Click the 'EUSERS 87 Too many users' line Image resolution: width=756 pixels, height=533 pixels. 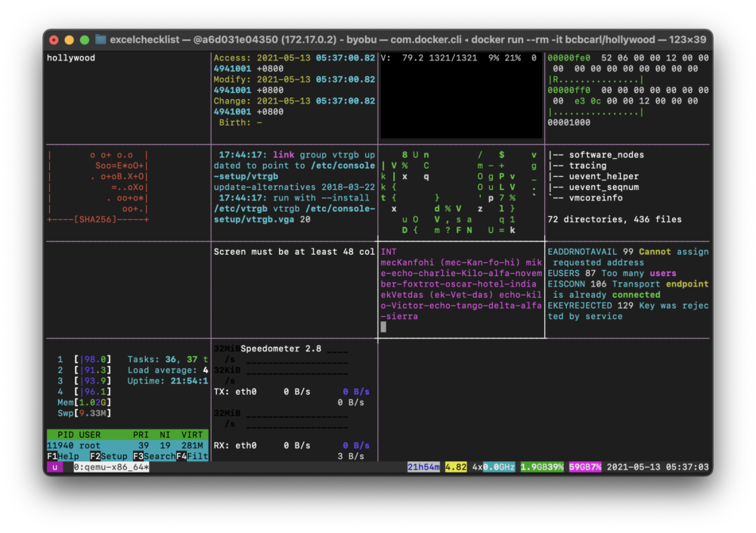tap(612, 274)
